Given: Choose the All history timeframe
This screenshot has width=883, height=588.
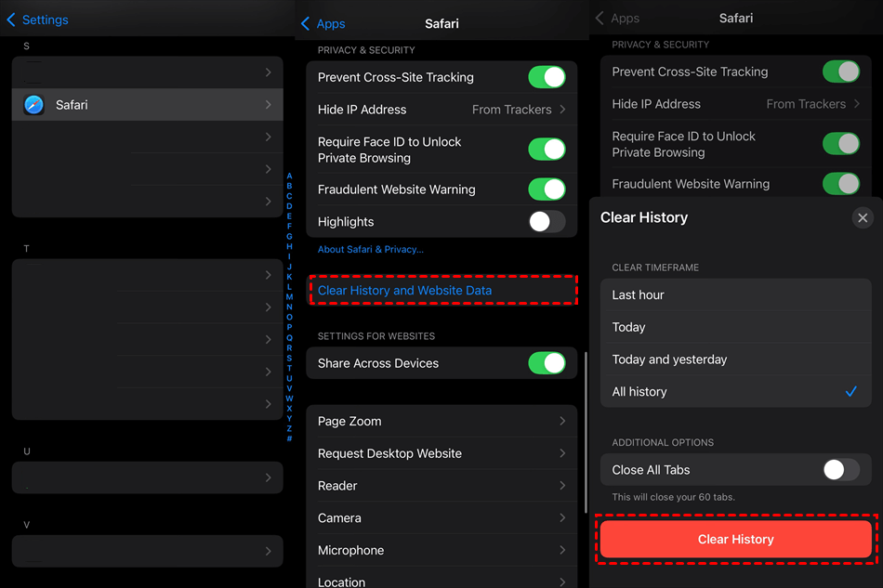Looking at the screenshot, I should click(735, 392).
